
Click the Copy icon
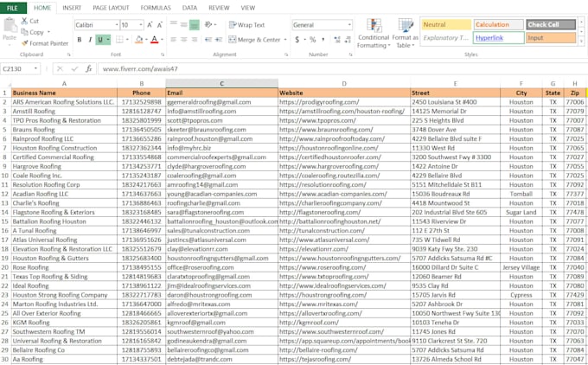24,32
